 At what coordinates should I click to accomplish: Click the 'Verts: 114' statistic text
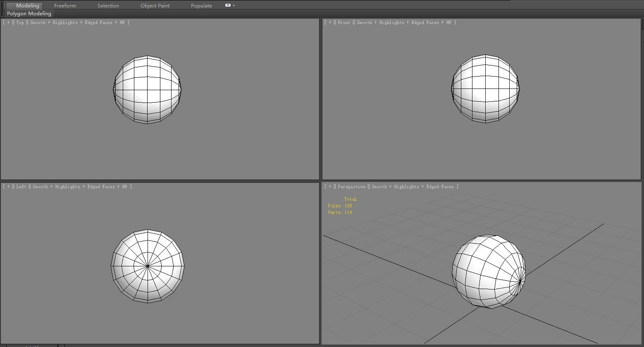(x=340, y=212)
